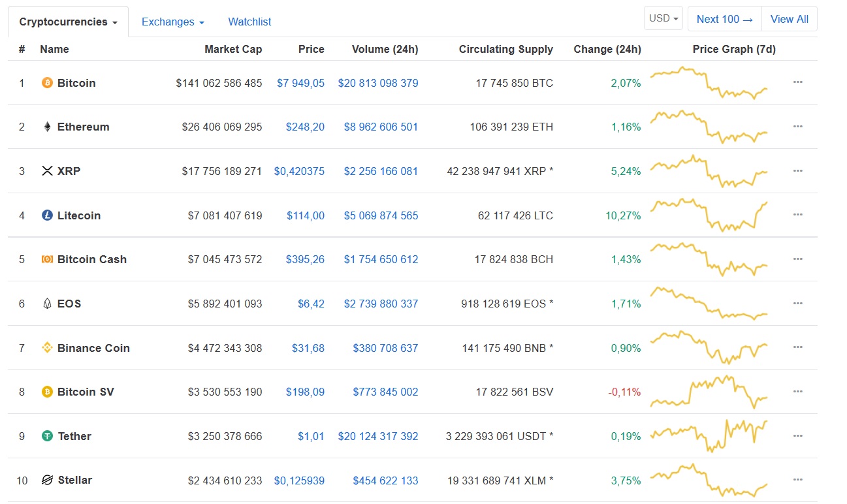847x504 pixels.
Task: Click the Tether 7d price graph
Action: tap(709, 436)
